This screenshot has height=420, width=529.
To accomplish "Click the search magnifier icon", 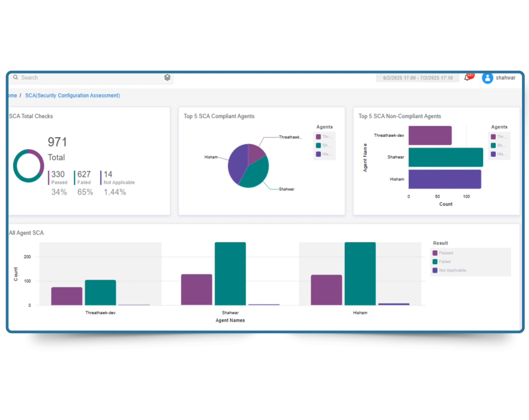I will coord(15,77).
